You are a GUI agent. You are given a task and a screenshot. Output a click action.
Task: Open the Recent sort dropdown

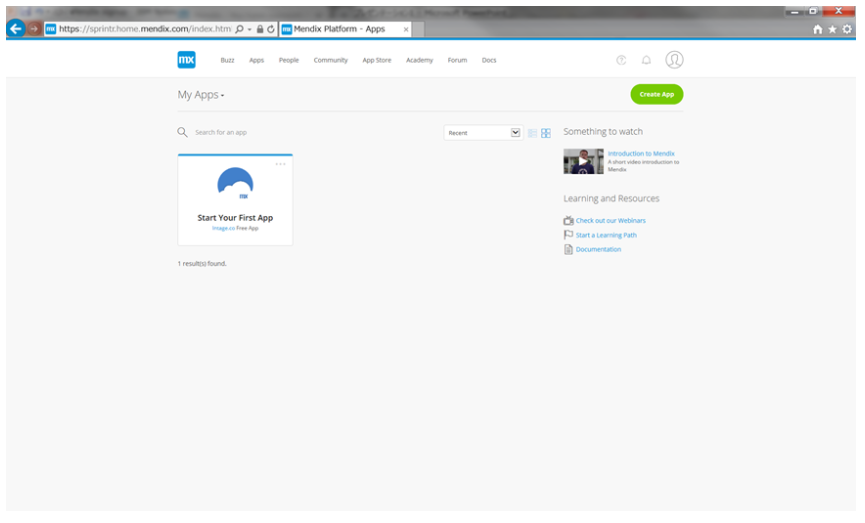483,132
